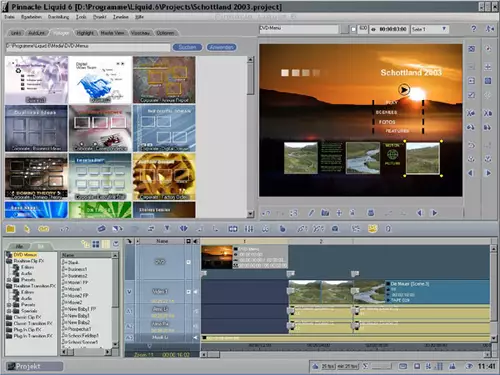Click the undo icon below the preview
Screen dimensions: 500x375
(x=266, y=213)
